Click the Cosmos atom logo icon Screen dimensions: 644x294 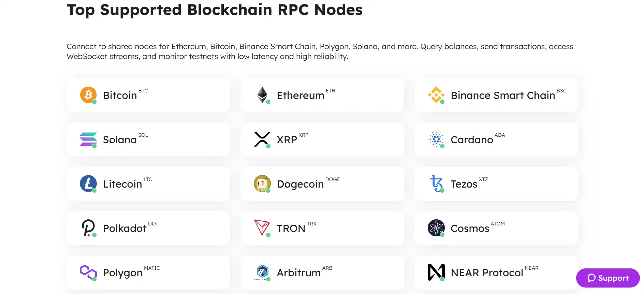pos(436,228)
